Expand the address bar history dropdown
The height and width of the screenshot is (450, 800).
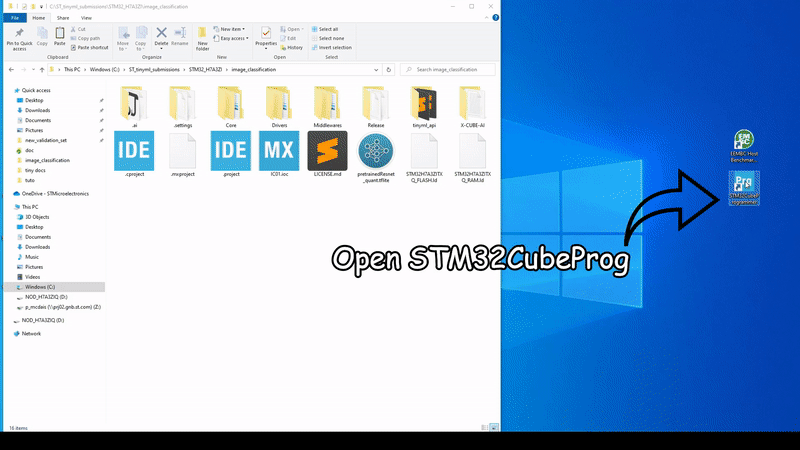click(x=376, y=69)
